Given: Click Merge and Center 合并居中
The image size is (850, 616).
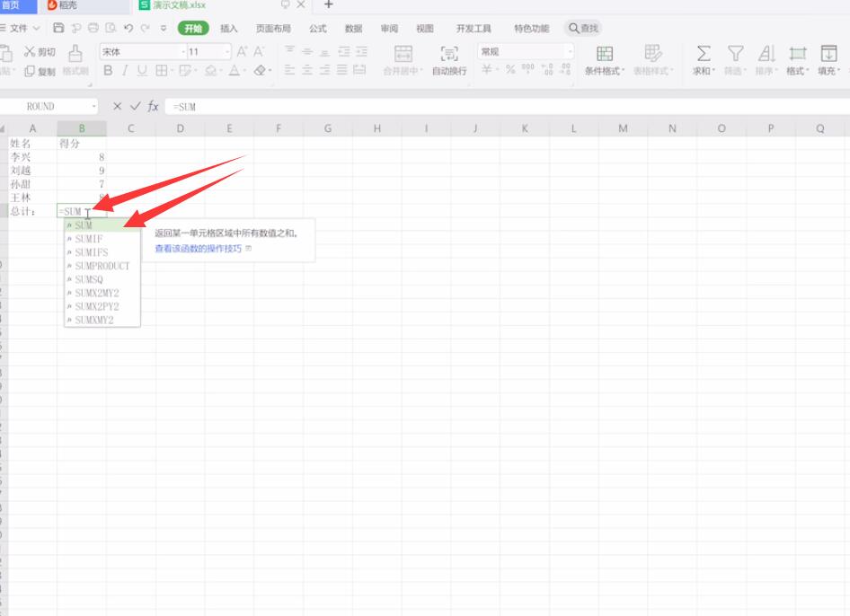Looking at the screenshot, I should [403, 61].
